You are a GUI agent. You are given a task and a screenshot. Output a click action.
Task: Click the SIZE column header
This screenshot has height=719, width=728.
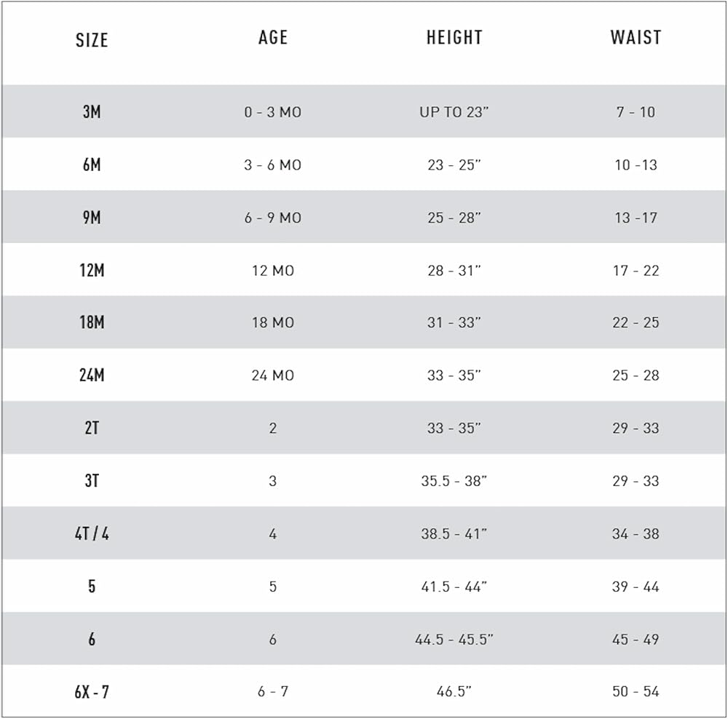(92, 40)
